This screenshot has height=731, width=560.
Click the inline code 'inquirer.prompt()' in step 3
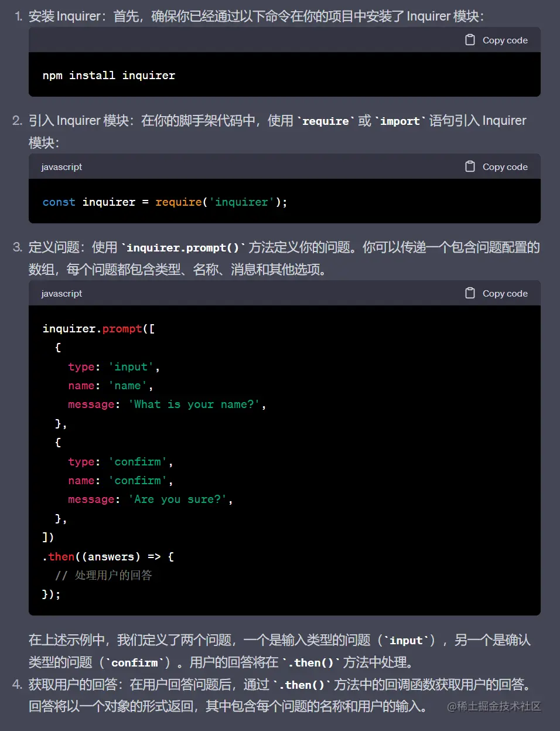pos(183,247)
